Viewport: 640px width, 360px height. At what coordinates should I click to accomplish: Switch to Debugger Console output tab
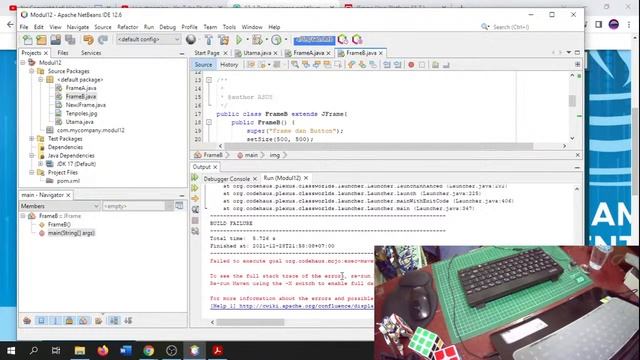pos(227,179)
